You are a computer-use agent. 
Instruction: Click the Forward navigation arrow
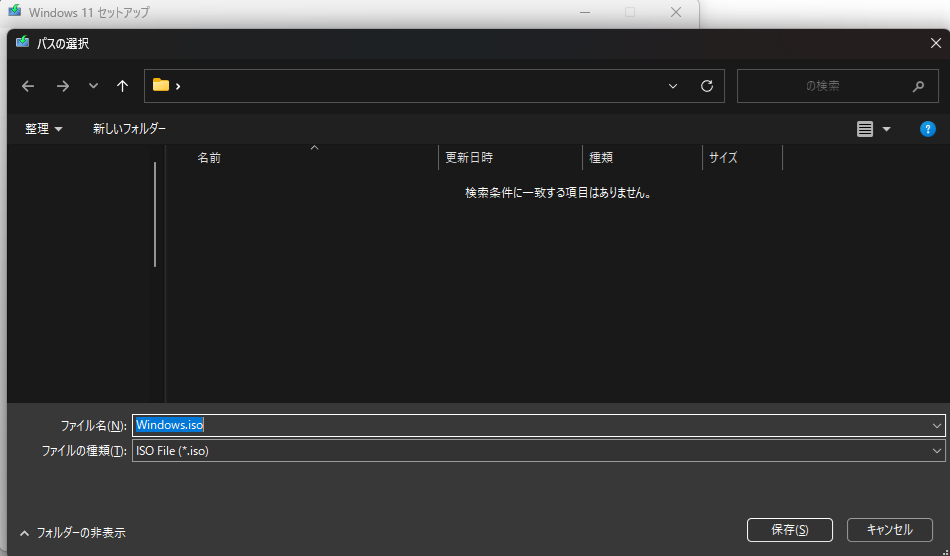[62, 86]
